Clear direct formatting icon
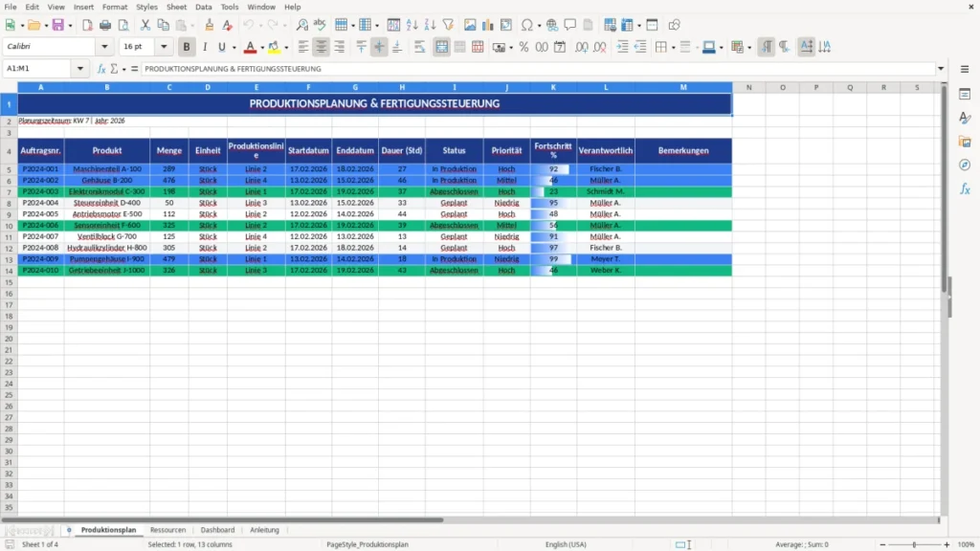The height and width of the screenshot is (551, 980). coord(228,25)
